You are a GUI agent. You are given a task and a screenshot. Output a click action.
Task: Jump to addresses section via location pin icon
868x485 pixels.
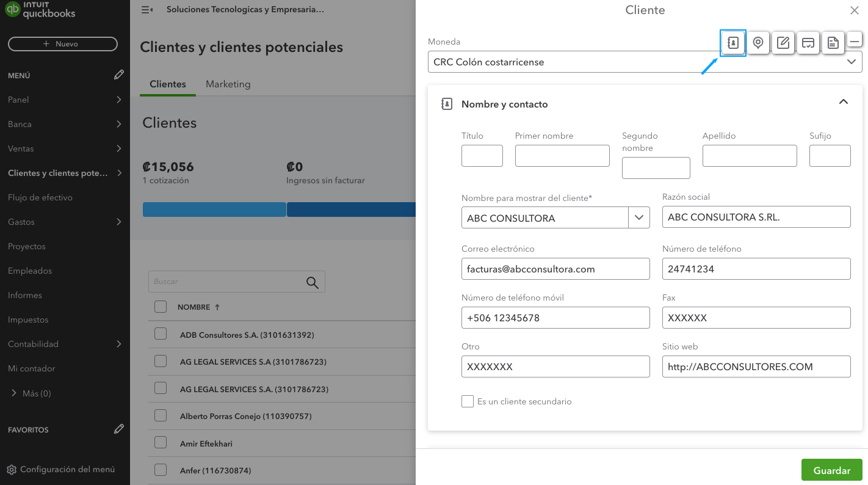point(758,43)
